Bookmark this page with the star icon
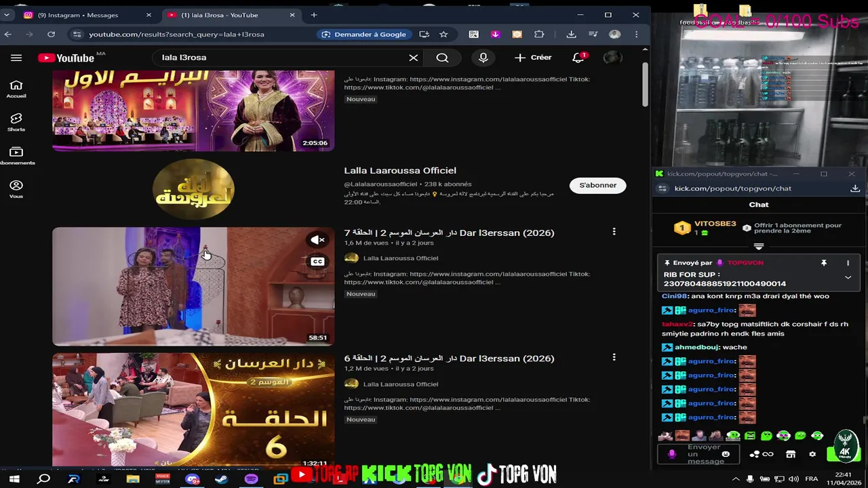The height and width of the screenshot is (488, 868). [443, 34]
